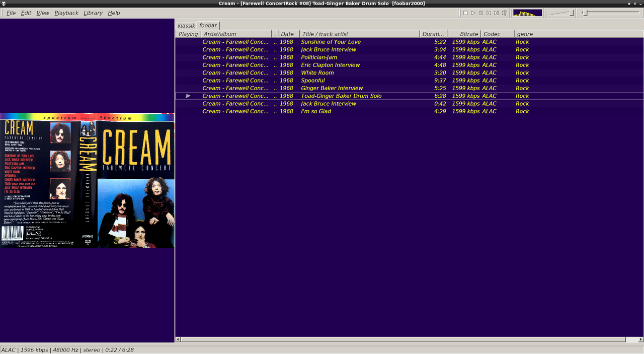Click Rock genre in Politician-Jam row
The height and width of the screenshot is (354, 644).
pyautogui.click(x=522, y=57)
